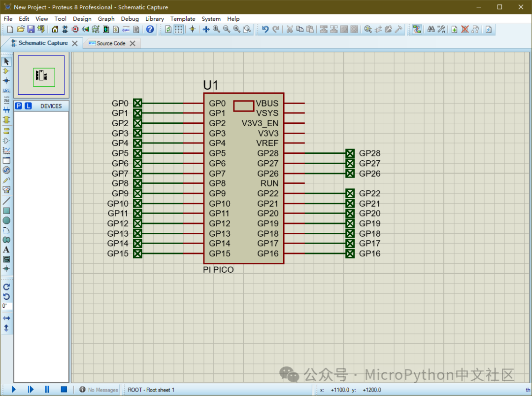Click the Zoom Out magnifier
This screenshot has height=396, width=532.
pyautogui.click(x=226, y=30)
